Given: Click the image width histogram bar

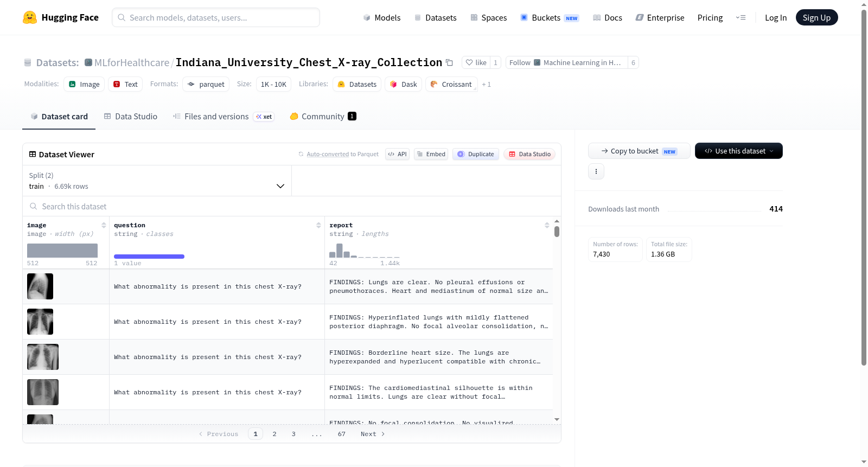Looking at the screenshot, I should click(62, 251).
